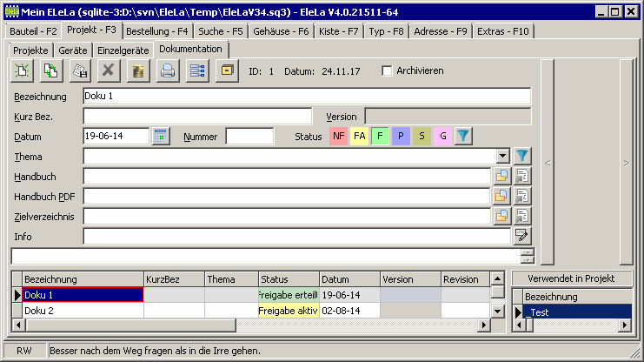Click the folder browse icon for Handbuch

point(501,176)
